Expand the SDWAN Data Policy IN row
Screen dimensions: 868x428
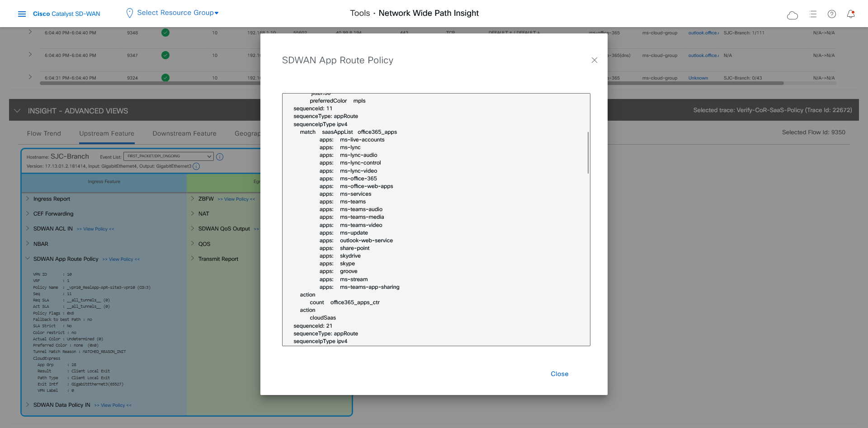click(28, 404)
